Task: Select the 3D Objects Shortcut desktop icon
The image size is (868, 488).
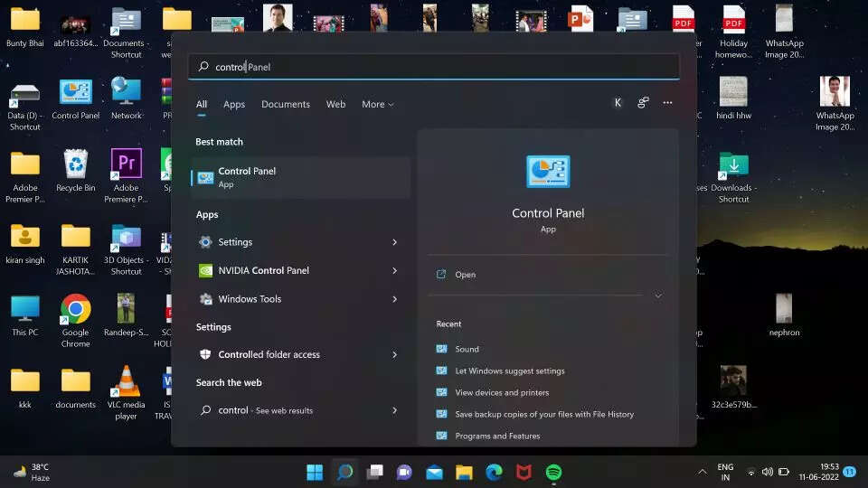Action: coord(127,249)
